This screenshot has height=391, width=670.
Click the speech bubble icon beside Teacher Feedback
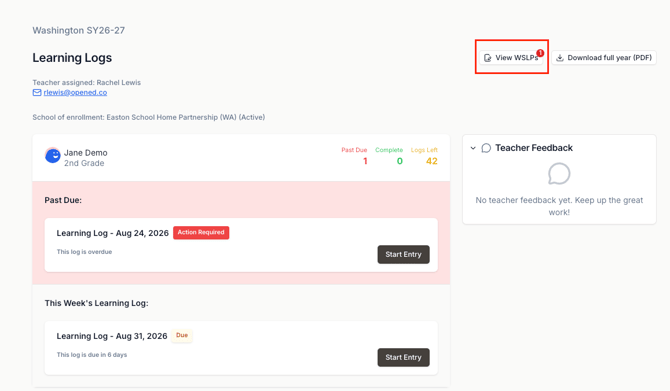(486, 148)
